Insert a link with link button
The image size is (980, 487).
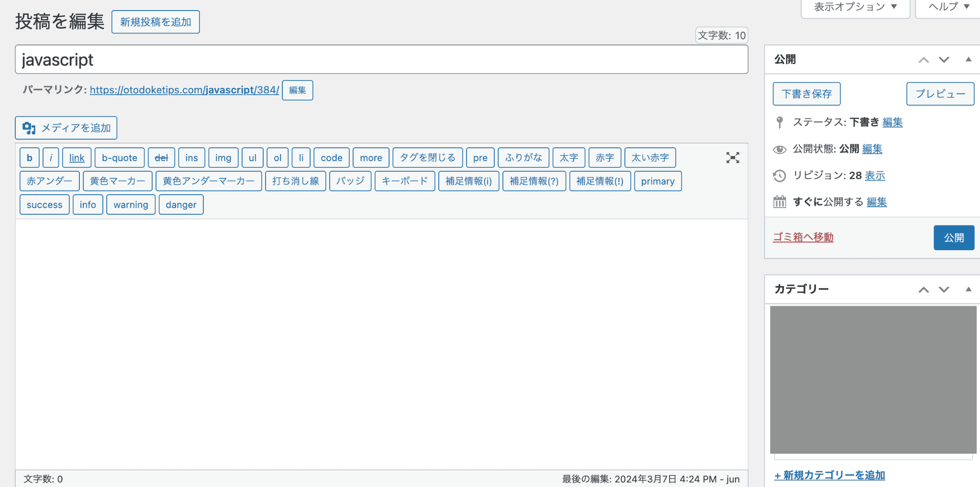point(77,158)
